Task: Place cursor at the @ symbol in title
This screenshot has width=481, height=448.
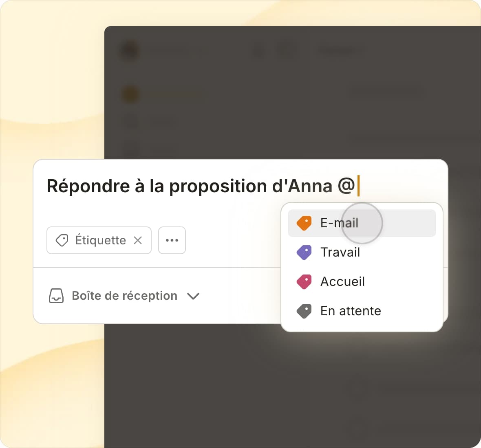Action: tap(346, 186)
